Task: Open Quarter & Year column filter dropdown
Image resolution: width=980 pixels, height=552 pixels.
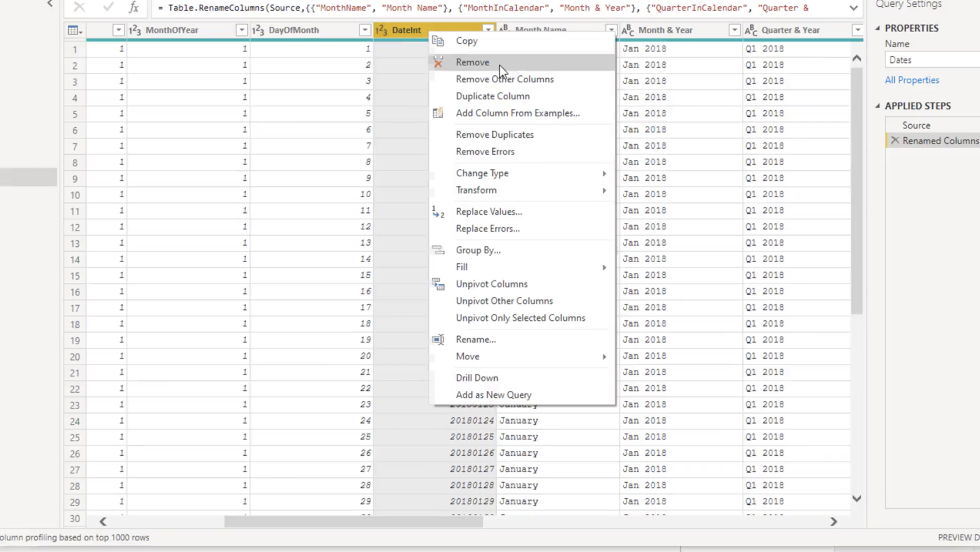Action: pyautogui.click(x=857, y=30)
